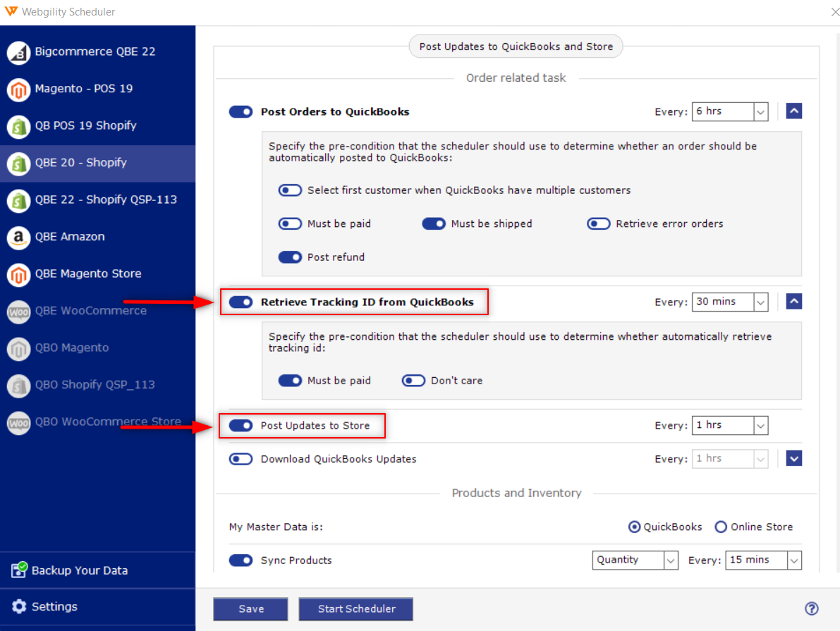
Task: Open the 6 hrs interval dropdown
Action: tap(730, 111)
